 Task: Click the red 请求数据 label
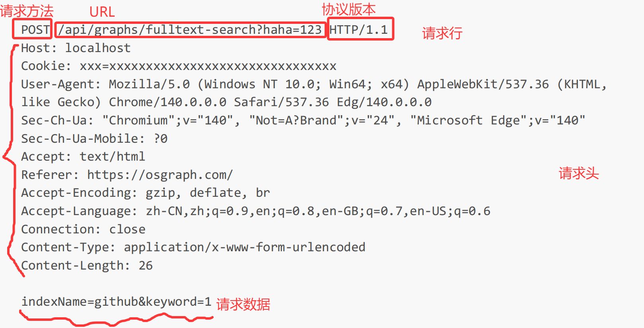click(x=243, y=305)
